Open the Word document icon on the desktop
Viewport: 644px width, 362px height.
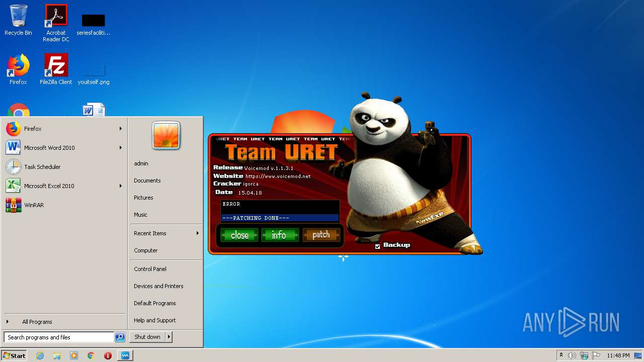click(x=94, y=110)
